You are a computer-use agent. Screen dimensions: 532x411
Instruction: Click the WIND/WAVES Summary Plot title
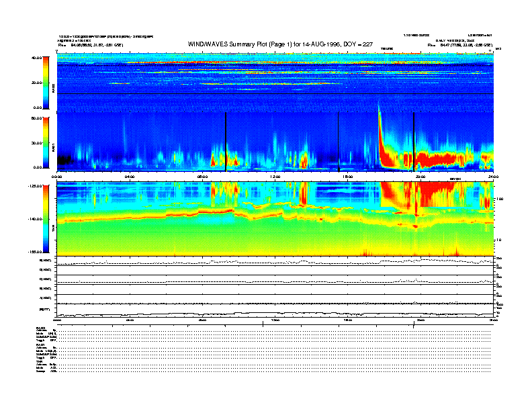[x=273, y=44]
